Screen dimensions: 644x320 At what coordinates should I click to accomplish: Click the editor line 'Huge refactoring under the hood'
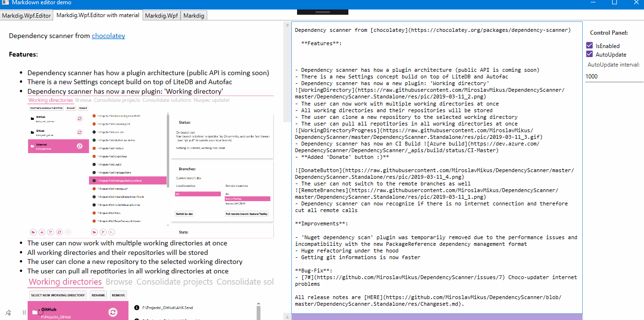pyautogui.click(x=346, y=251)
